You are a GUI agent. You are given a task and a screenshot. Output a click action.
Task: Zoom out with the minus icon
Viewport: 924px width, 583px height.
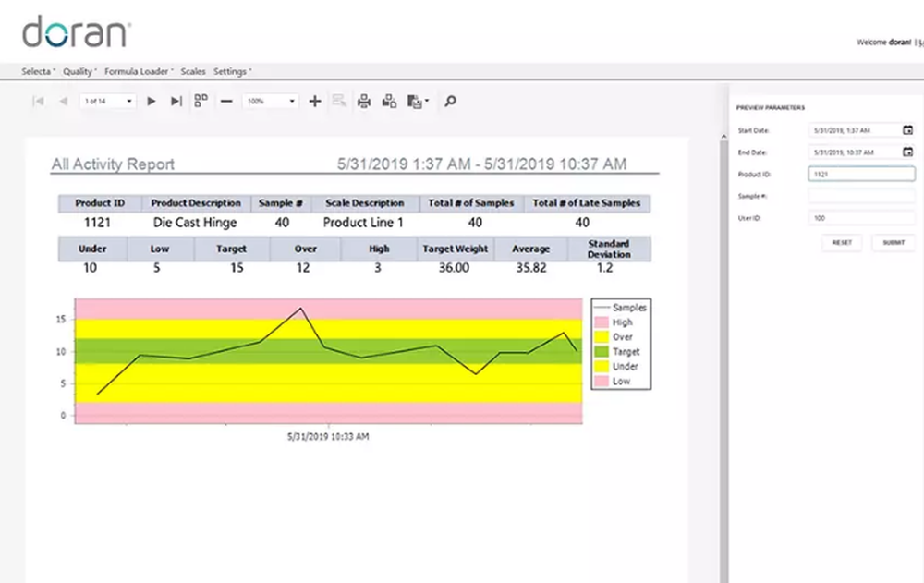pos(226,102)
